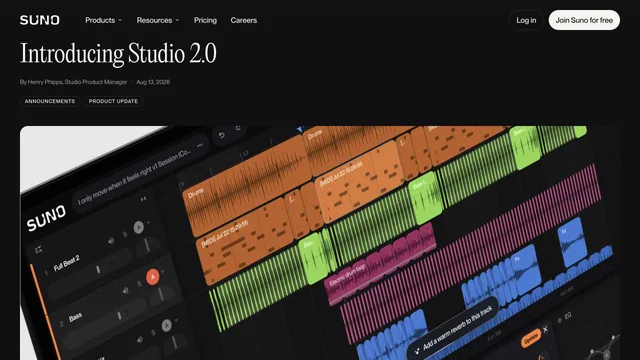Click the Aug 13, 2026 date
The height and width of the screenshot is (360, 640).
tap(153, 82)
